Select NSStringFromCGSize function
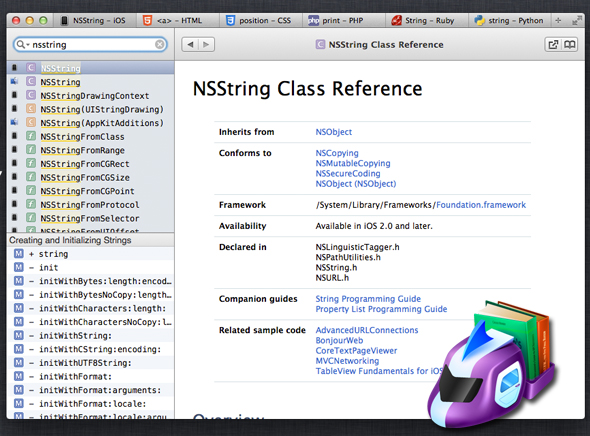The image size is (590, 436). tap(90, 177)
